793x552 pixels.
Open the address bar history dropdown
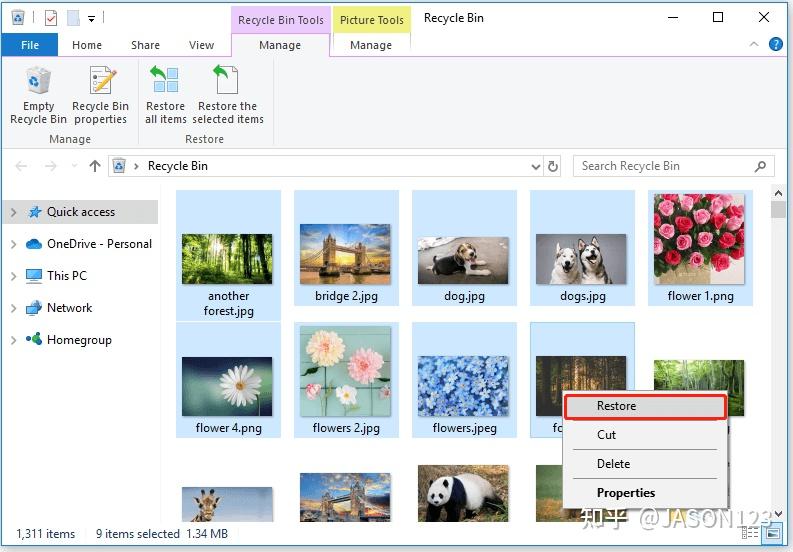536,166
